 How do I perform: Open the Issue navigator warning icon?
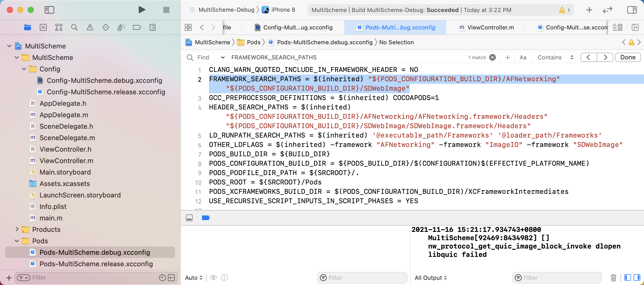[x=90, y=27]
